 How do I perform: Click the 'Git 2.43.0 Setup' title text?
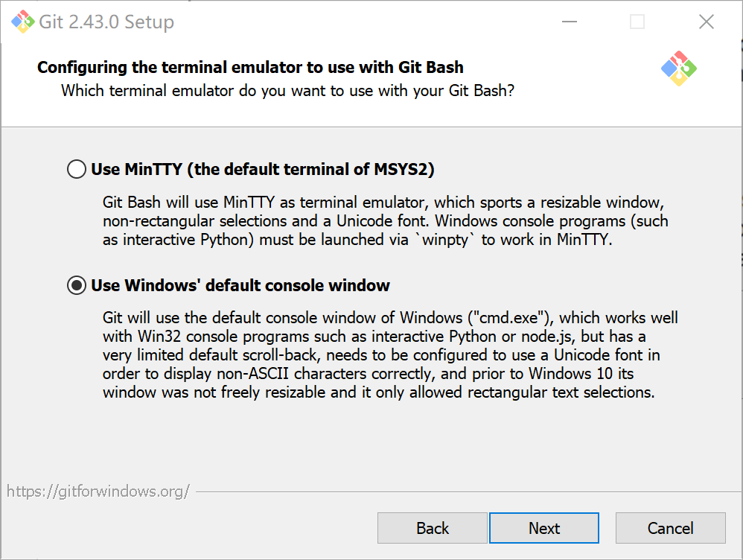coord(106,22)
